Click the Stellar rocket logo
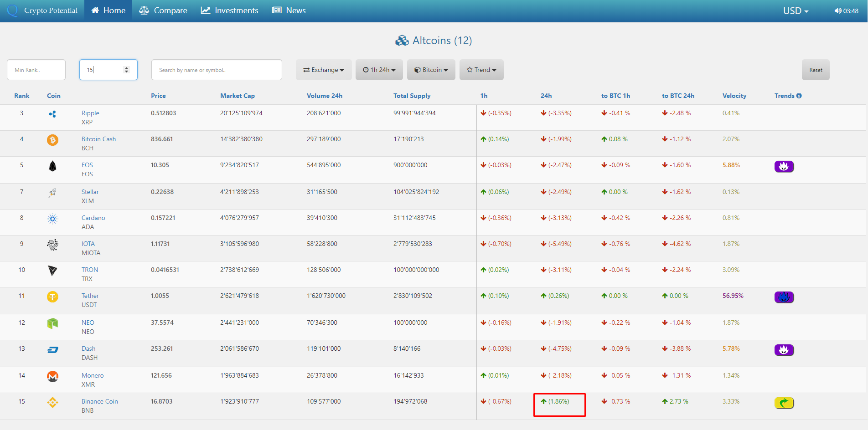 tap(52, 193)
